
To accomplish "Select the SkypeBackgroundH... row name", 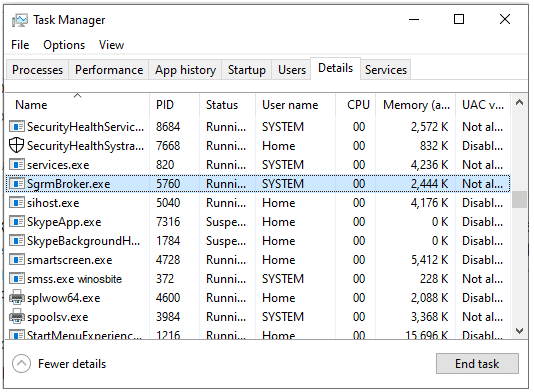I will pyautogui.click(x=83, y=241).
